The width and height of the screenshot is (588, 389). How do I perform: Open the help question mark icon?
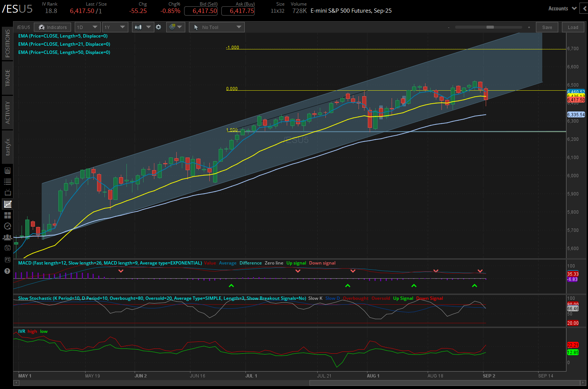(7, 271)
